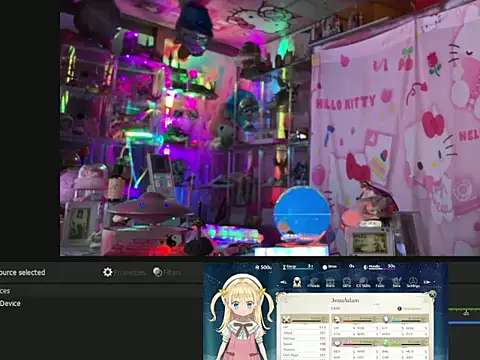Click the 500c currency counter
This screenshot has width=480, height=360.
click(264, 267)
